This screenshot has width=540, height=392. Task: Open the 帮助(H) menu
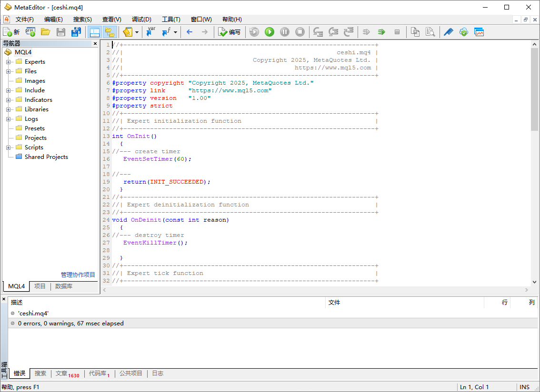tap(232, 20)
